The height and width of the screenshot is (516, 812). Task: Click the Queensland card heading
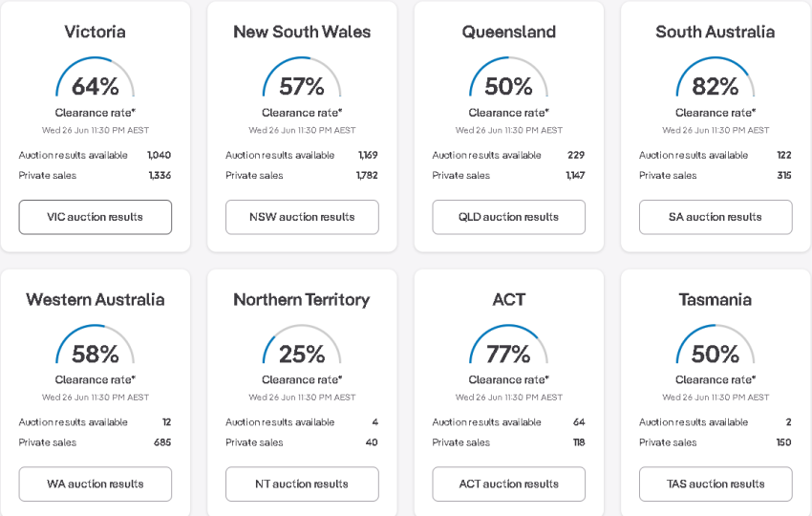(508, 32)
